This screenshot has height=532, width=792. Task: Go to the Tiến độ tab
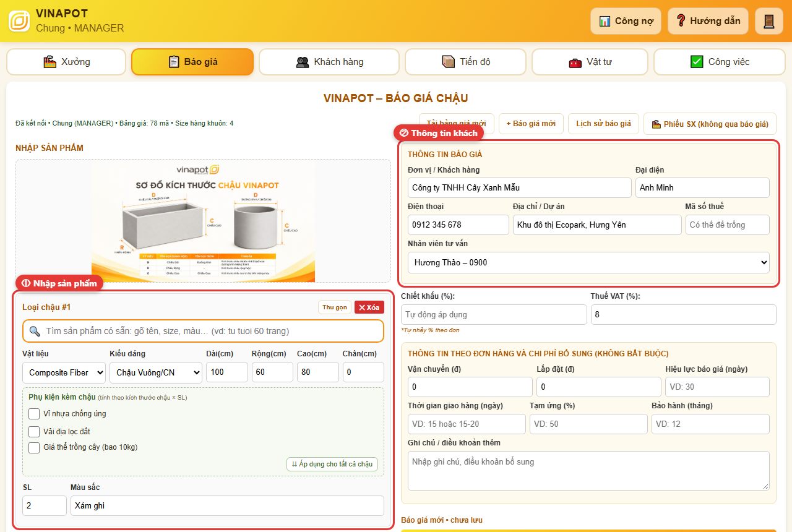point(465,62)
